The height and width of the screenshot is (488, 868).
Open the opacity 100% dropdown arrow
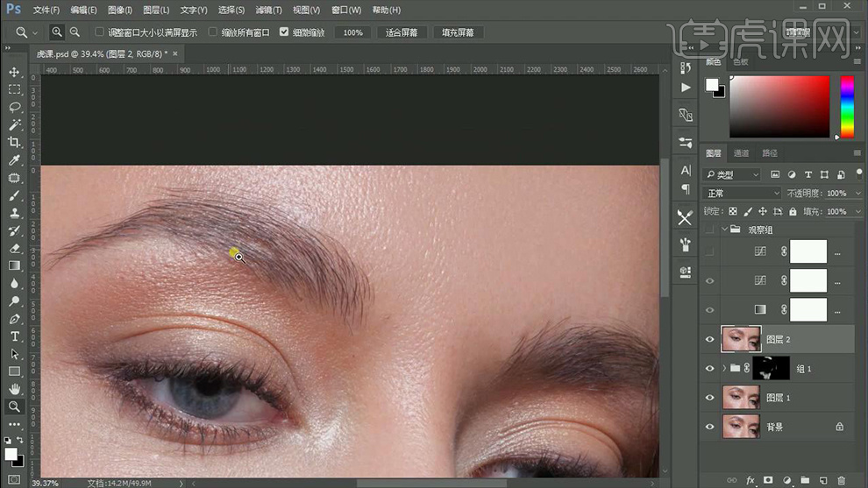tap(858, 193)
